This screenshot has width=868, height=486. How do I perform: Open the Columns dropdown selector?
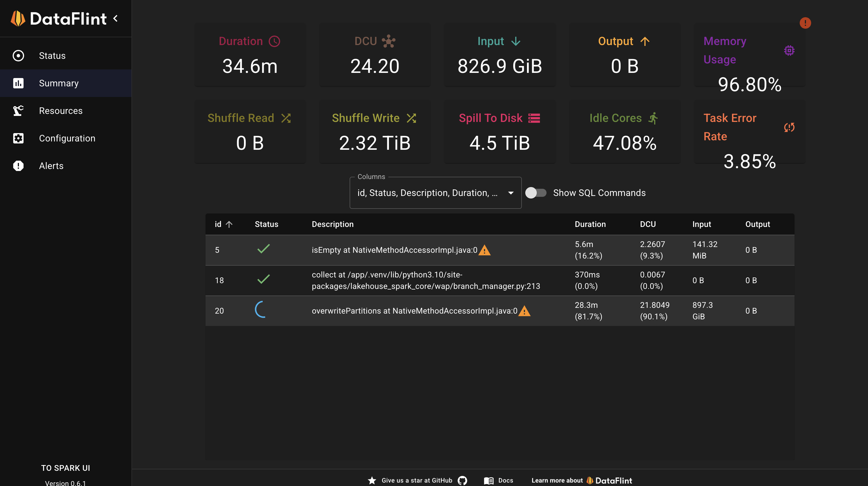click(435, 193)
